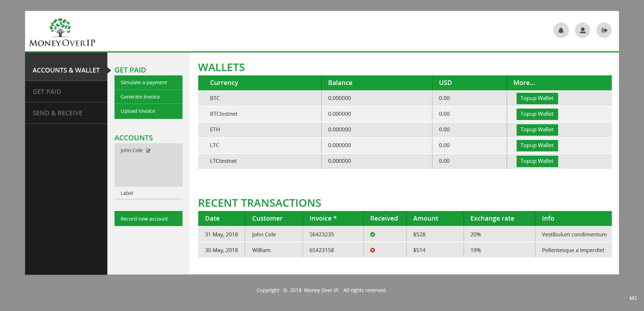This screenshot has height=311, width=644.
Task: Topup Wallet for ETH currency
Action: point(537,130)
